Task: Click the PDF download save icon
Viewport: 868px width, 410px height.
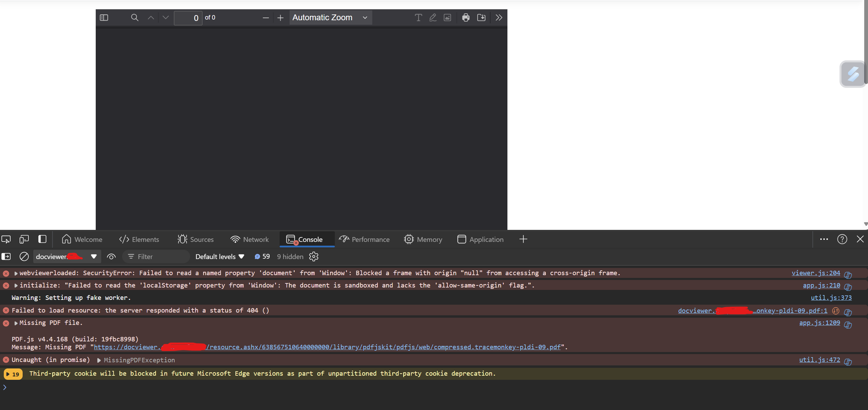Action: coord(481,17)
